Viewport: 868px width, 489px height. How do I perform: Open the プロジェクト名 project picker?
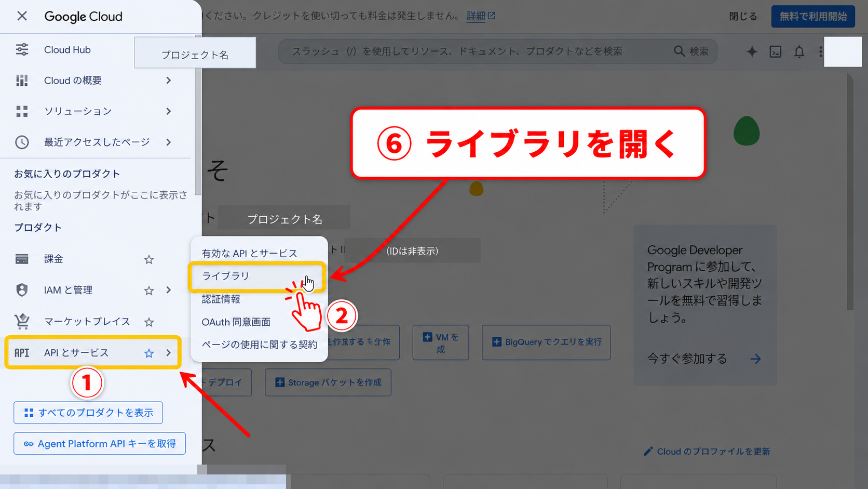click(x=195, y=52)
